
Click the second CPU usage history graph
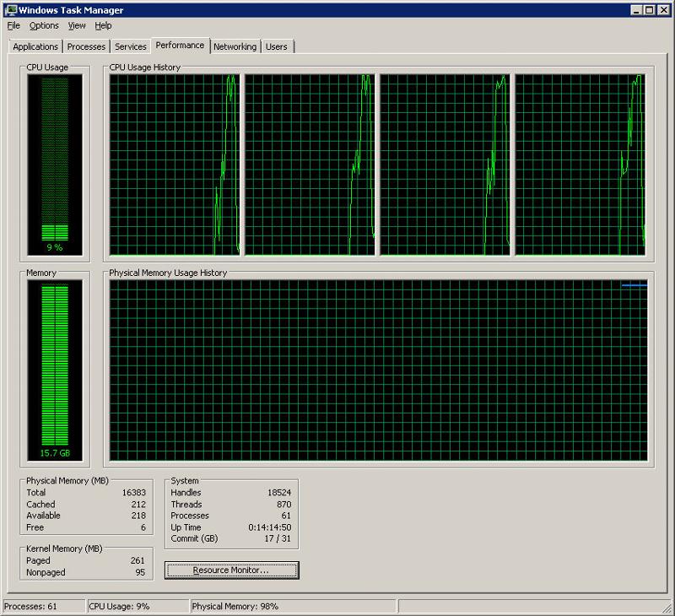click(310, 165)
